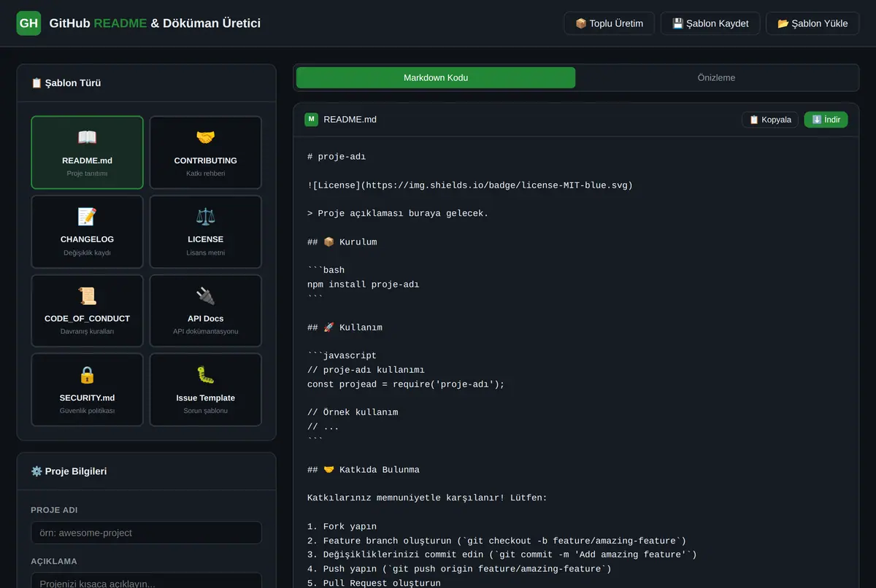This screenshot has height=588, width=876.
Task: Click the README.md filename in code header
Action: [350, 120]
